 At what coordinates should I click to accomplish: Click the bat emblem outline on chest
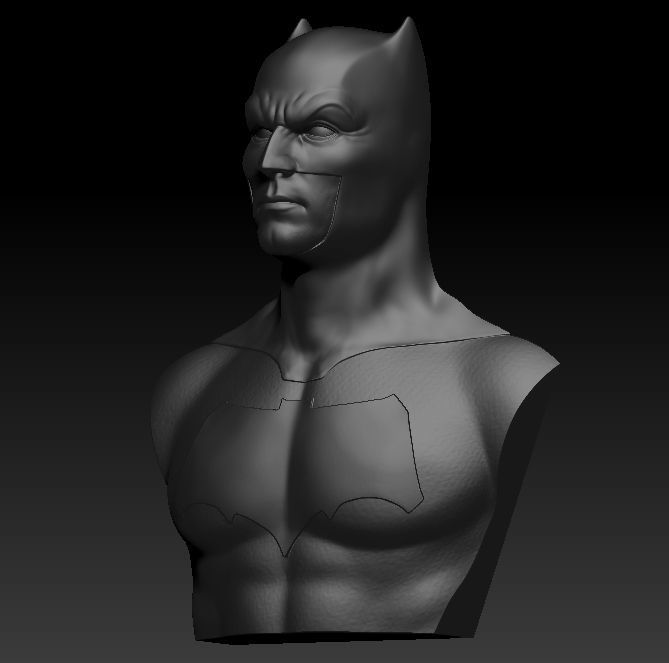tap(305, 475)
